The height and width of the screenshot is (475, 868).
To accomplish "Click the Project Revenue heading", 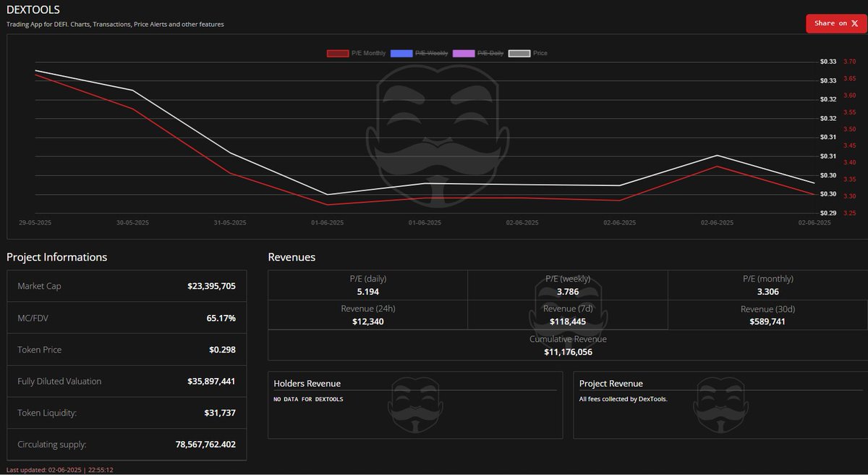I will 611,384.
